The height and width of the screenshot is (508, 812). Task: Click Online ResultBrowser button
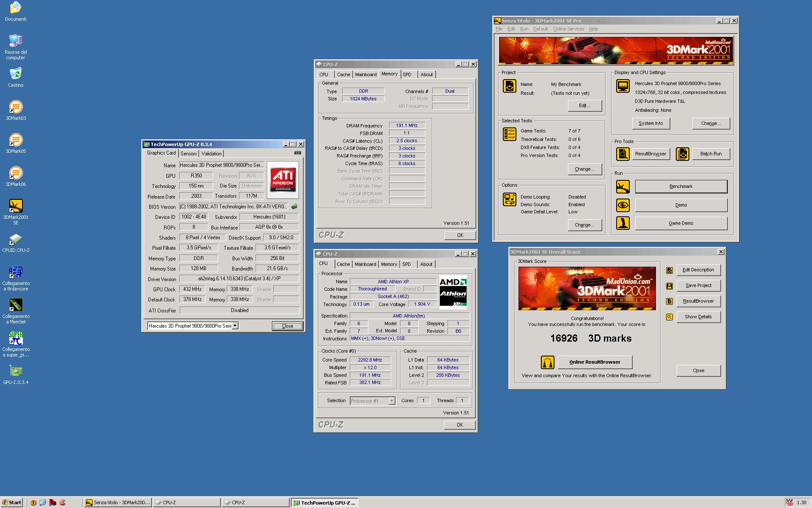click(595, 362)
